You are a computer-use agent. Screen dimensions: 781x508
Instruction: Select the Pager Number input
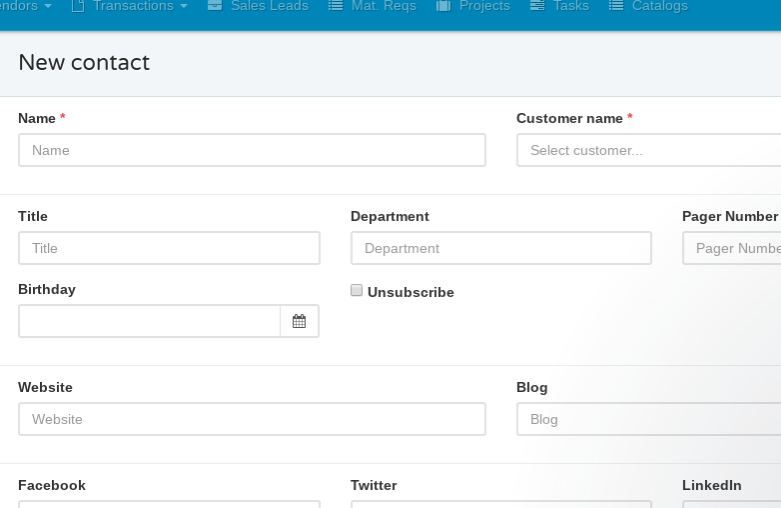pyautogui.click(x=731, y=248)
